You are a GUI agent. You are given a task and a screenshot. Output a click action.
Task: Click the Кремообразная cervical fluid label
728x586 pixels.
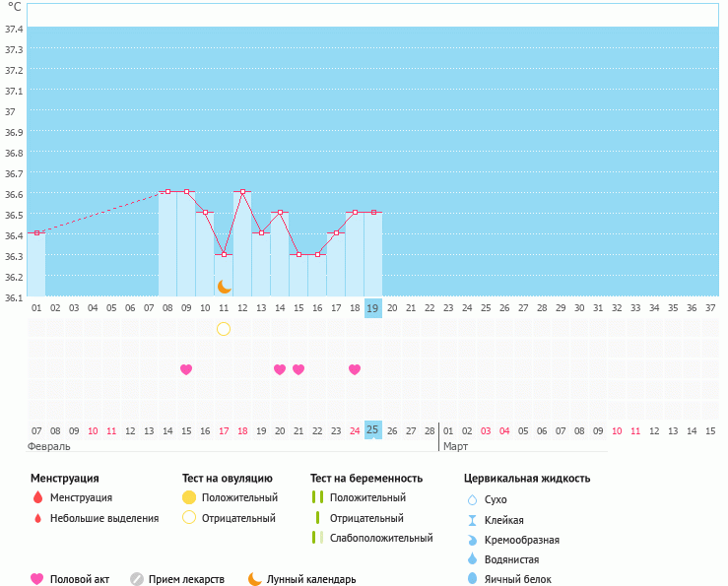pos(523,540)
